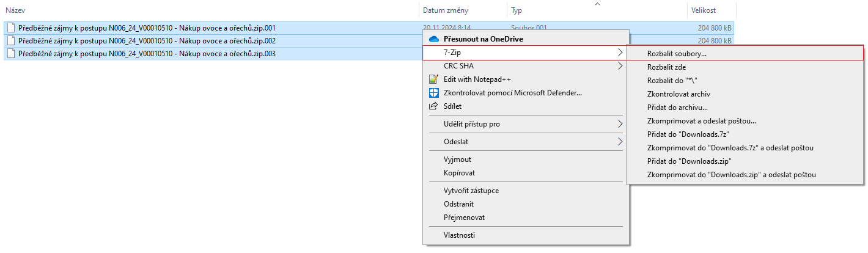Expand the Odeslat submenu arrow

tap(620, 142)
